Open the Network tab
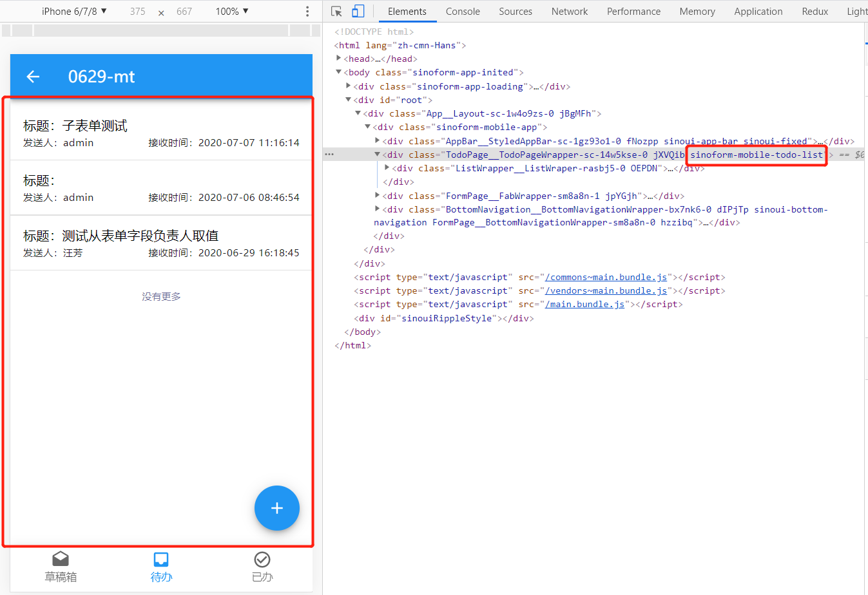868x595 pixels. [x=570, y=11]
